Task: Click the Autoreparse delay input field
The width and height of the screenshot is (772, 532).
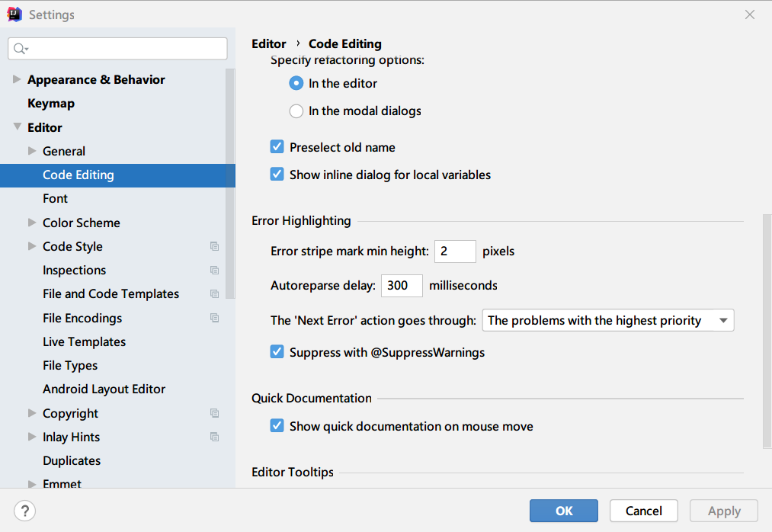Action: (401, 286)
